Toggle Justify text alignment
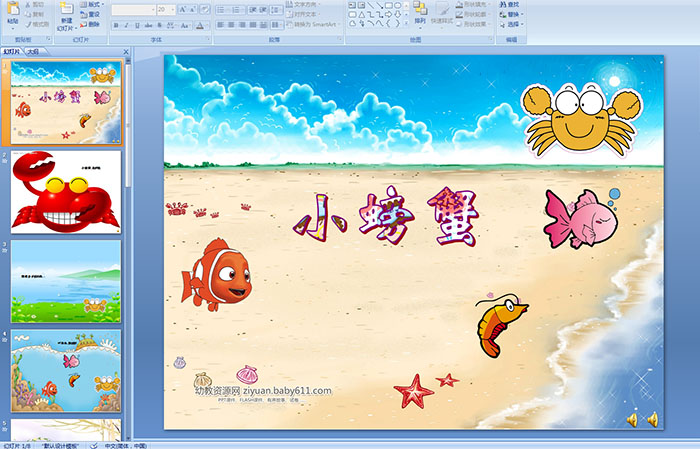 click(x=253, y=25)
